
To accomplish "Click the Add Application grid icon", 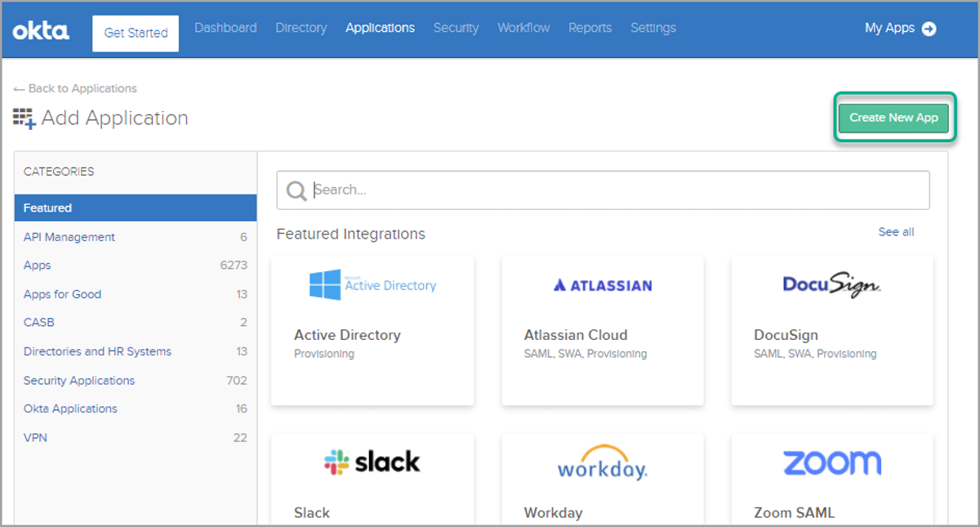I will tap(22, 117).
